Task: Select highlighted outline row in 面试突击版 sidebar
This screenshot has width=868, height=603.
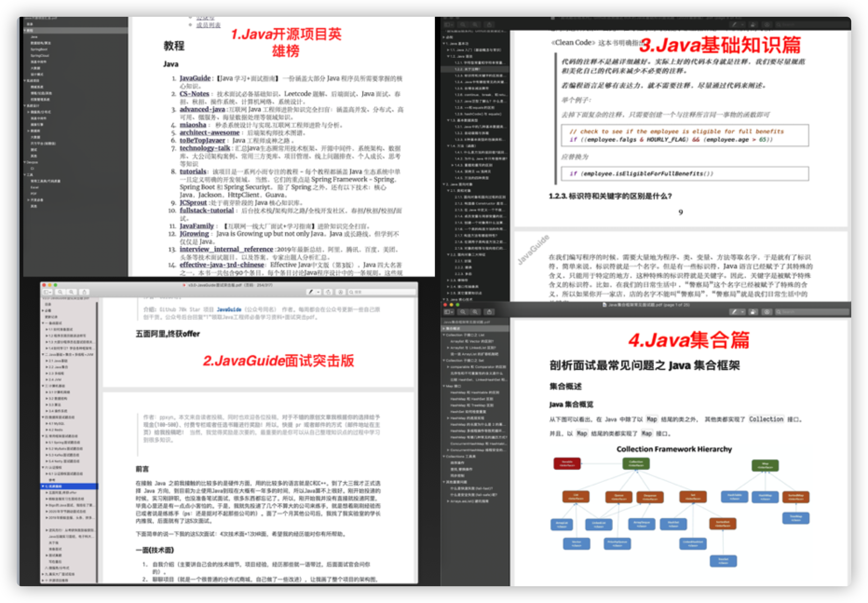Action: [x=69, y=487]
